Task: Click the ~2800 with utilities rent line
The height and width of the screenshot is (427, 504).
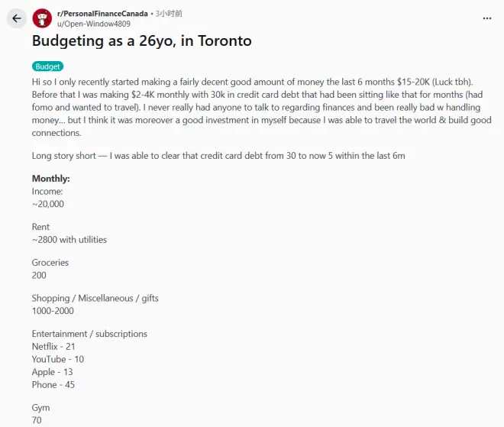Action: pyautogui.click(x=69, y=240)
